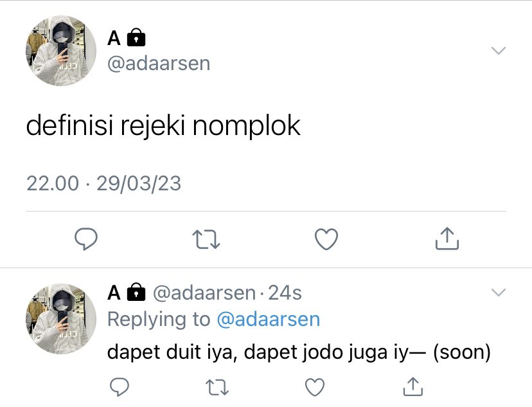
Task: Click the reply icon under main tweet
Action: pos(86,239)
